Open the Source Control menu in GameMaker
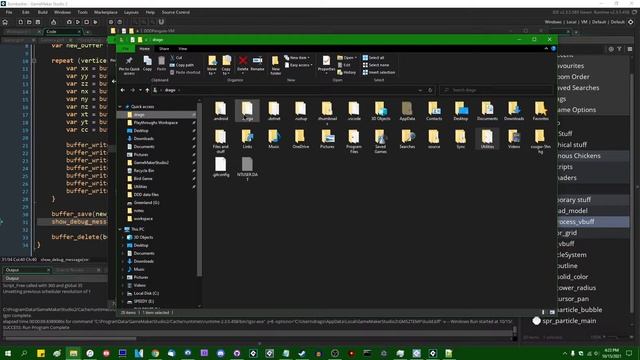The width and height of the screenshot is (640, 360). [176, 12]
